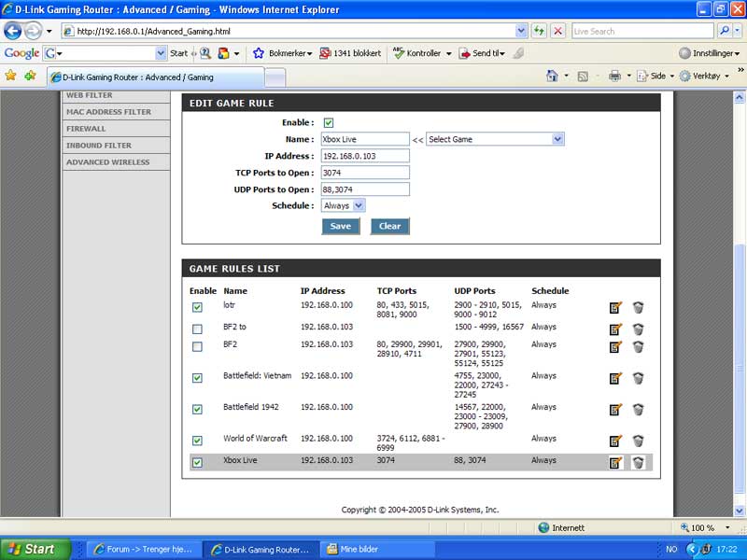Uncheck the Xbox Live rule checkbox

click(197, 462)
